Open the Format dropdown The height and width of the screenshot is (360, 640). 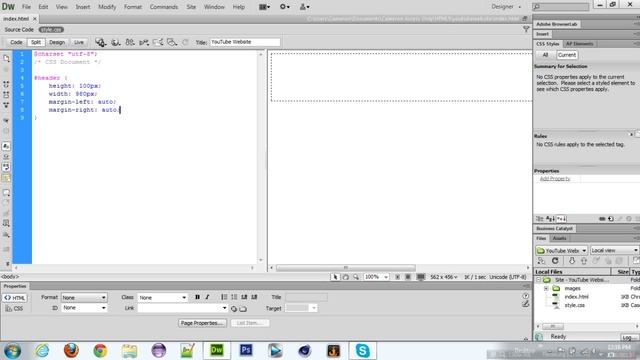click(84, 298)
